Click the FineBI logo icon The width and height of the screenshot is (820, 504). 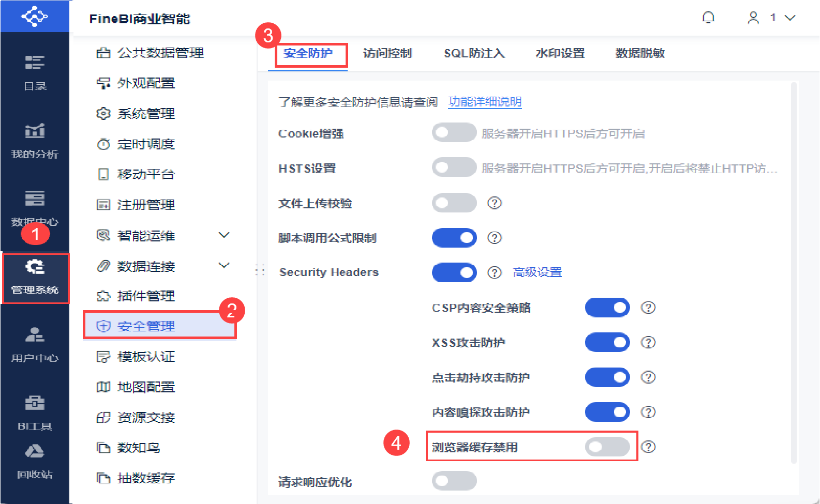(34, 17)
